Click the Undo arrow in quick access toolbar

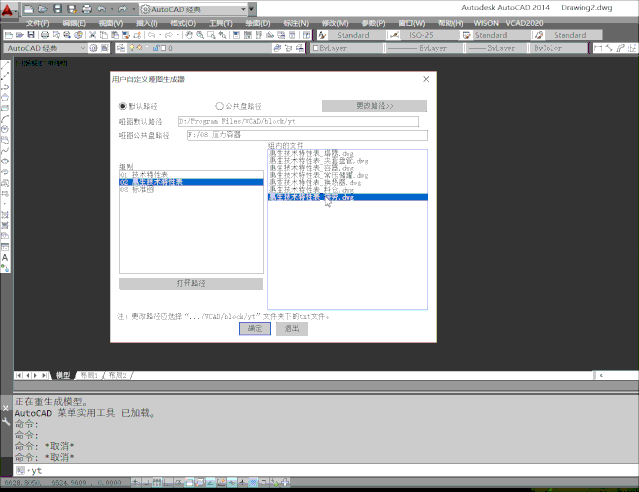point(101,9)
